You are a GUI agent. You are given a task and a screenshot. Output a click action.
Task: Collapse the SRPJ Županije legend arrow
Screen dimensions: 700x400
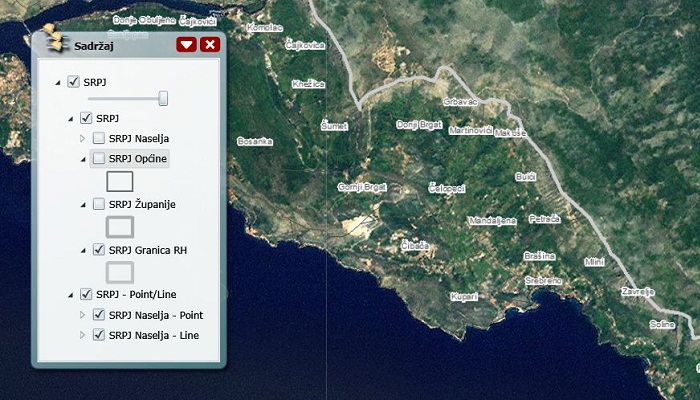pyautogui.click(x=83, y=204)
